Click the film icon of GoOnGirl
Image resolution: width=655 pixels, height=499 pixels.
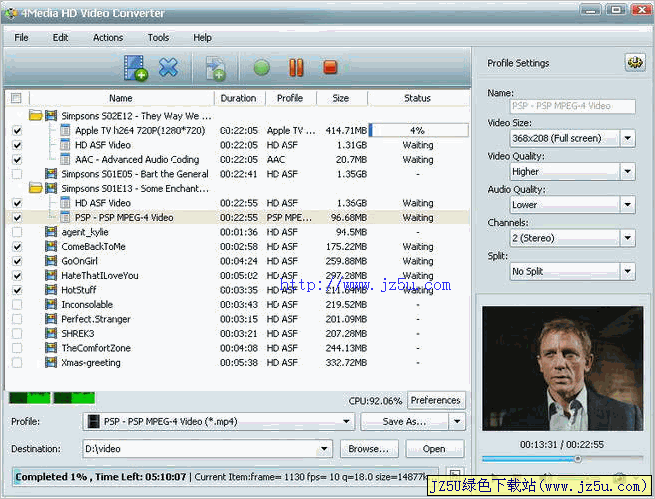click(51, 261)
